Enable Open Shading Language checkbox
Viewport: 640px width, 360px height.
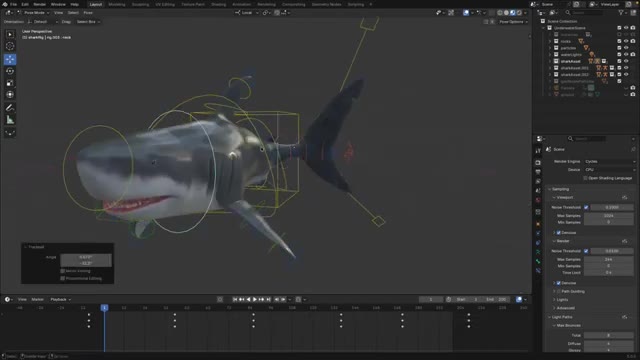[x=585, y=178]
